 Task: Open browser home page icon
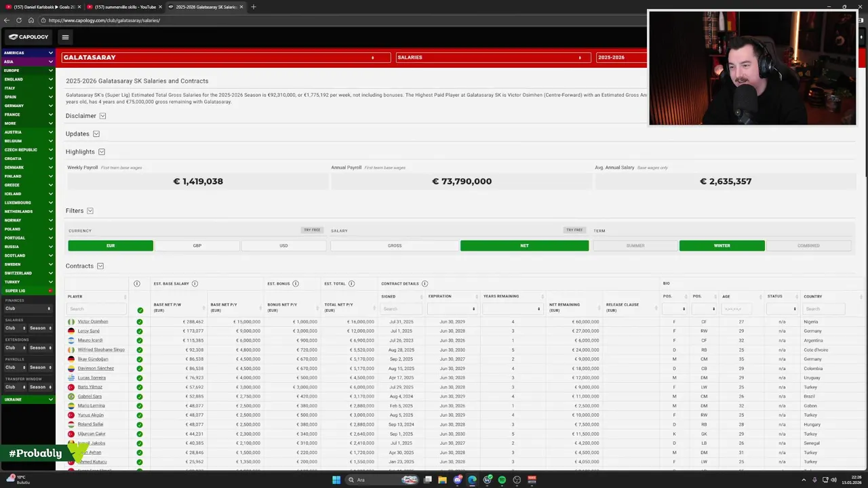[x=31, y=20]
